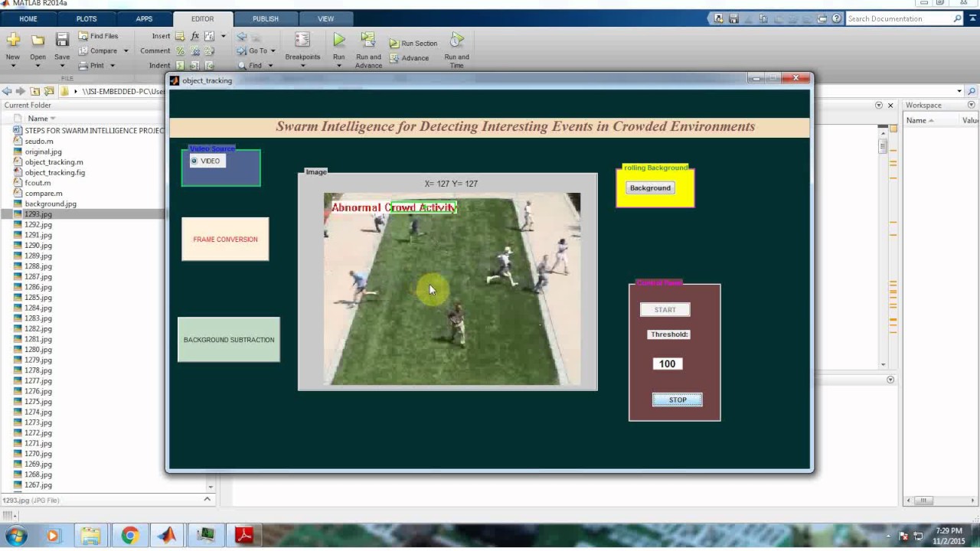Image resolution: width=980 pixels, height=551 pixels.
Task: Click the Background button
Action: pyautogui.click(x=650, y=188)
